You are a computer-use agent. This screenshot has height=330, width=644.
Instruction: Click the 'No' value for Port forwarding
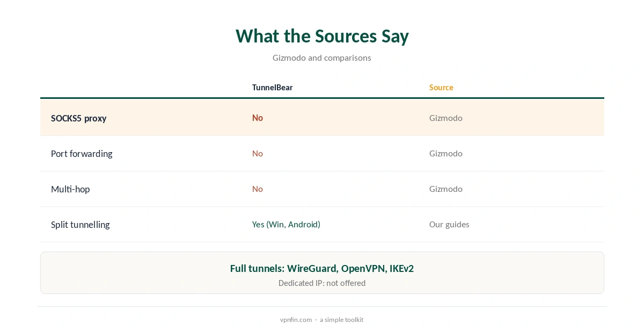(258, 153)
